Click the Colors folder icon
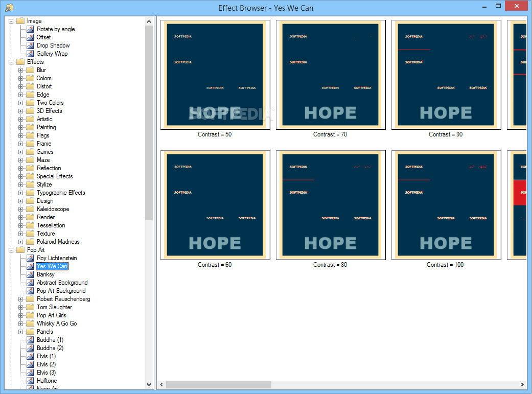This screenshot has width=532, height=394. pyautogui.click(x=30, y=78)
